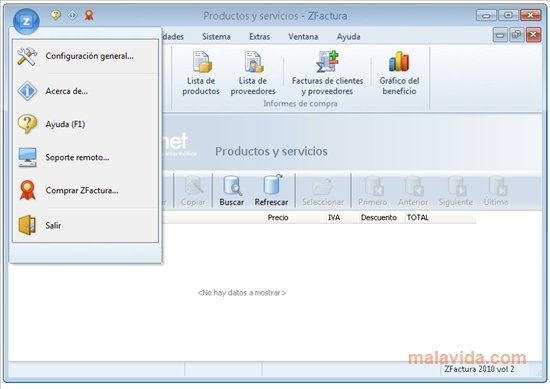Open Gráfico del beneficio chart

(x=399, y=73)
